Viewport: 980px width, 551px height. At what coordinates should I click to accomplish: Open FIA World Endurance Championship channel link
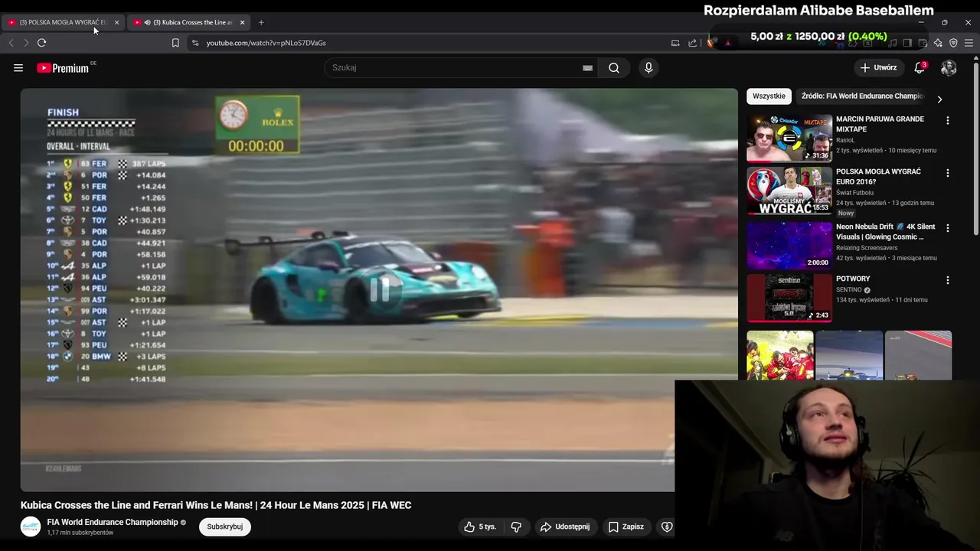coord(113,522)
